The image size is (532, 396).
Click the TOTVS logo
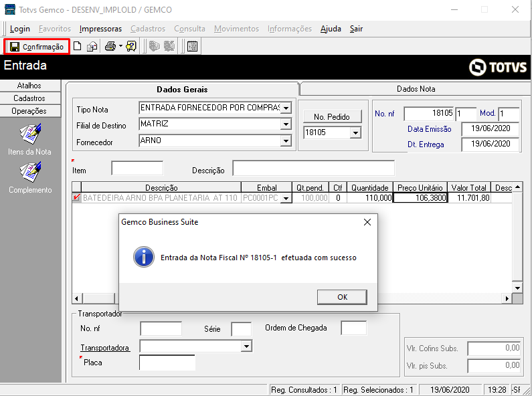point(498,67)
